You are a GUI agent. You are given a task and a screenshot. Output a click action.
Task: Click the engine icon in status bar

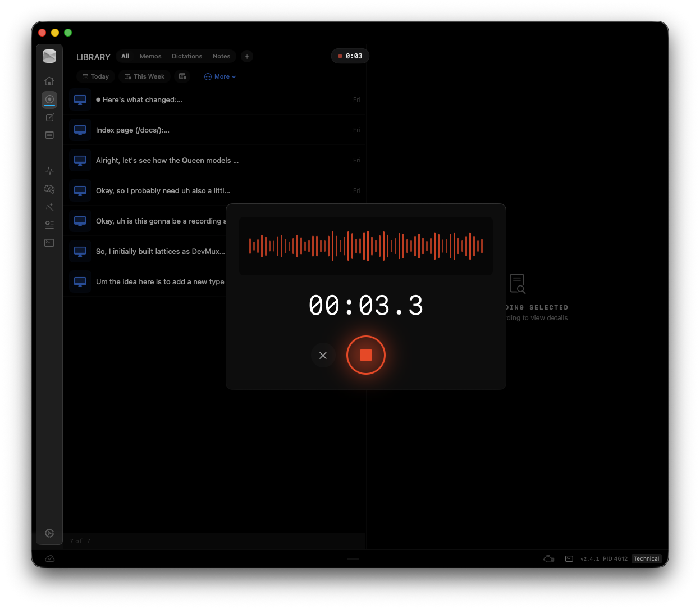(x=548, y=558)
